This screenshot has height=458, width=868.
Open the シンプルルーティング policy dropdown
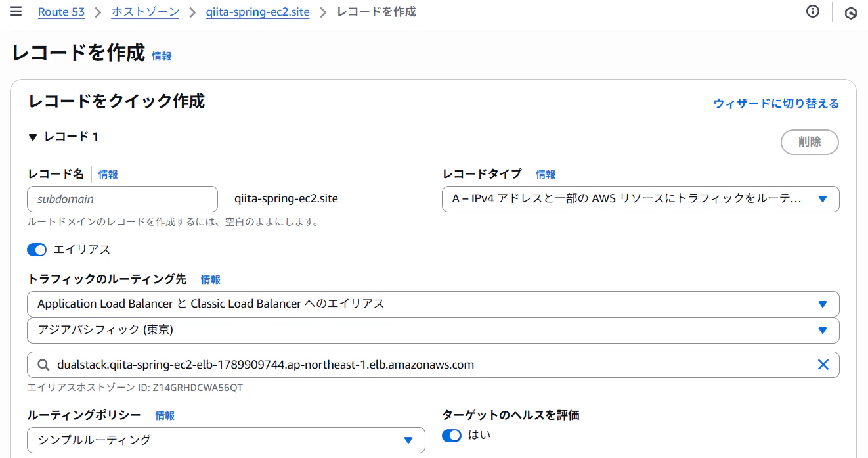point(226,440)
